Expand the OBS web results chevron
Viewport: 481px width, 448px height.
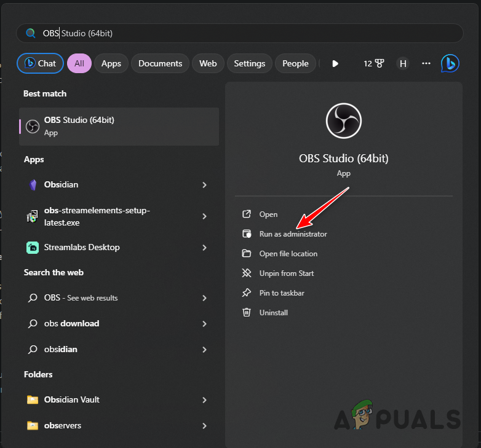205,298
